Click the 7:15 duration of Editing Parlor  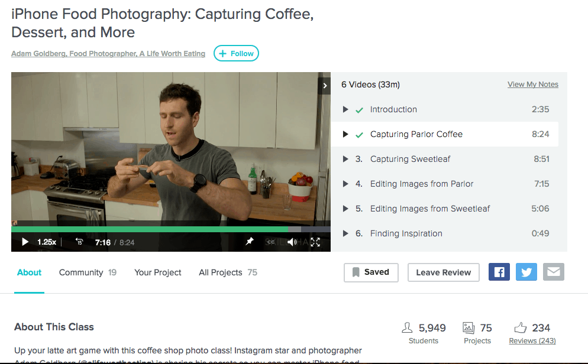point(541,184)
